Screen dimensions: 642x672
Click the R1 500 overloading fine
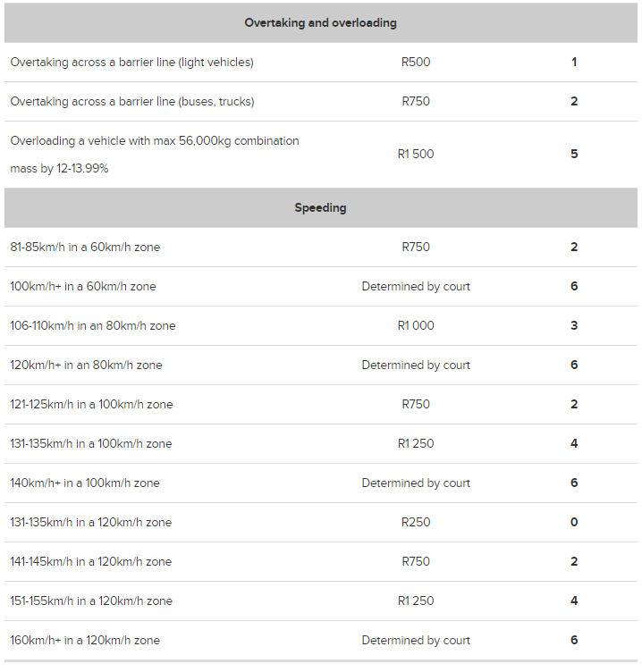(x=416, y=154)
